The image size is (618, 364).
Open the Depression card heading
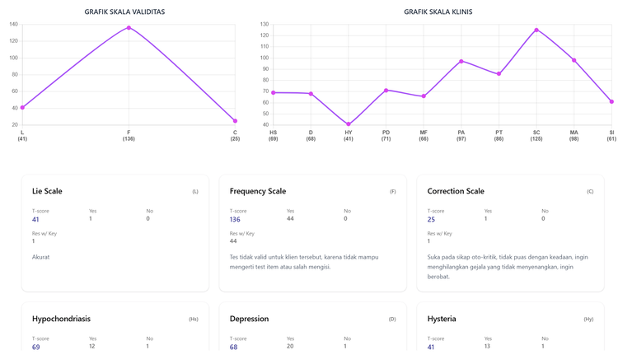[x=249, y=319]
